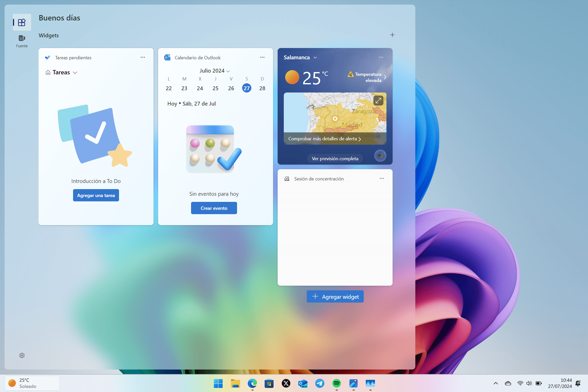The height and width of the screenshot is (392, 588).
Task: Select Saturday 27 on calendar
Action: pyautogui.click(x=246, y=87)
